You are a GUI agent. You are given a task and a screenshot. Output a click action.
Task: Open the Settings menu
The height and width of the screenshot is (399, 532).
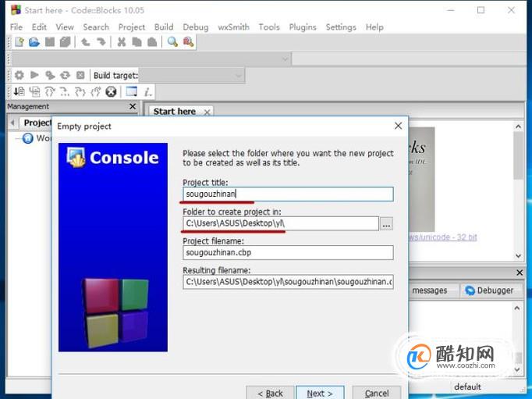point(341,27)
